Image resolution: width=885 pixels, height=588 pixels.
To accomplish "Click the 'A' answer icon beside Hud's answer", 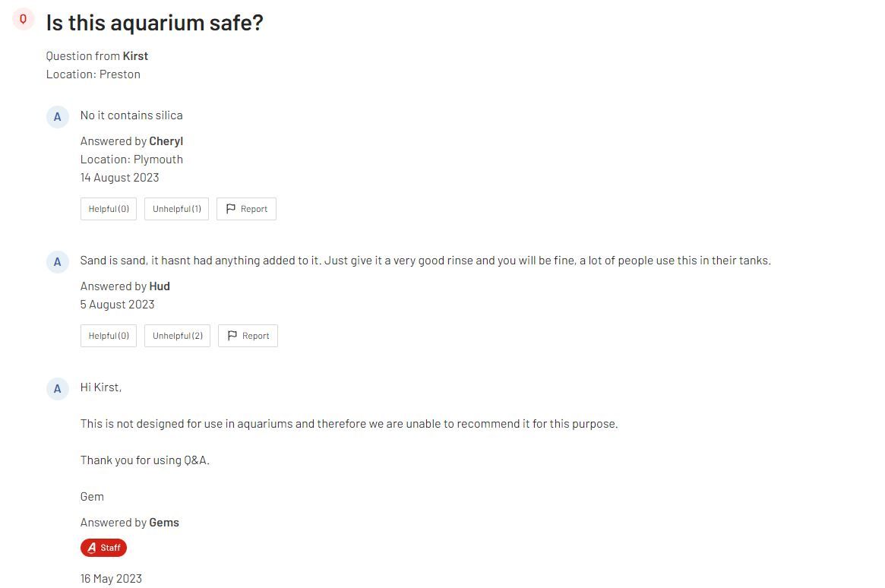I will pyautogui.click(x=58, y=262).
